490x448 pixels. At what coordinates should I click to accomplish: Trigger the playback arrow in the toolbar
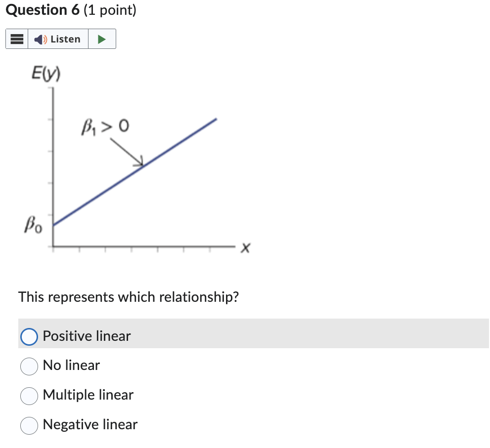(x=102, y=39)
